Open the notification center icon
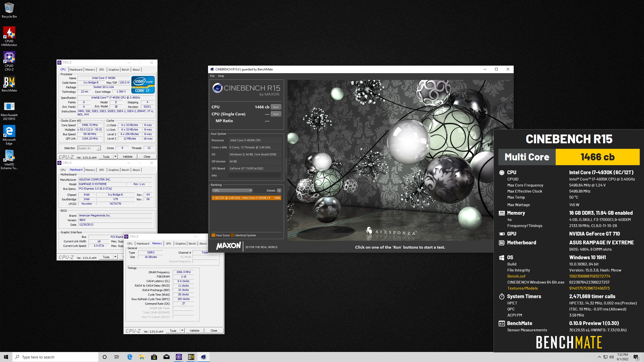This screenshot has width=644, height=362. point(636,357)
